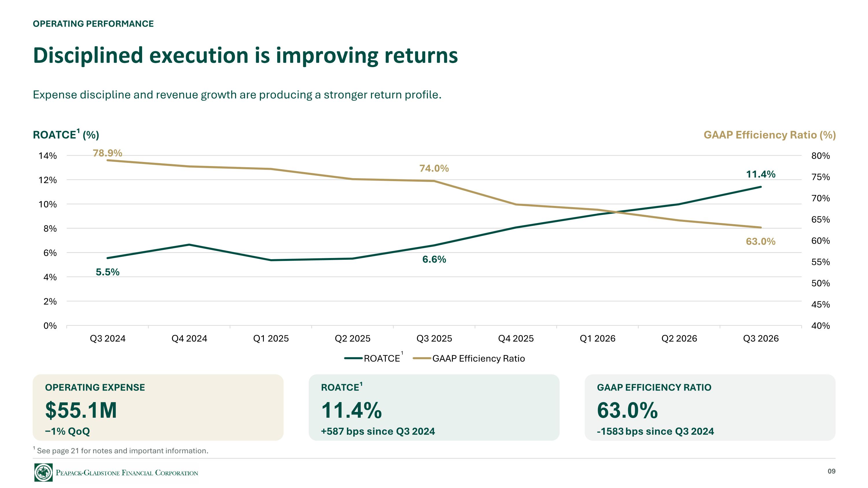
Task: Click the Peapack-Gladstone Financial Corporation name
Action: click(x=127, y=473)
